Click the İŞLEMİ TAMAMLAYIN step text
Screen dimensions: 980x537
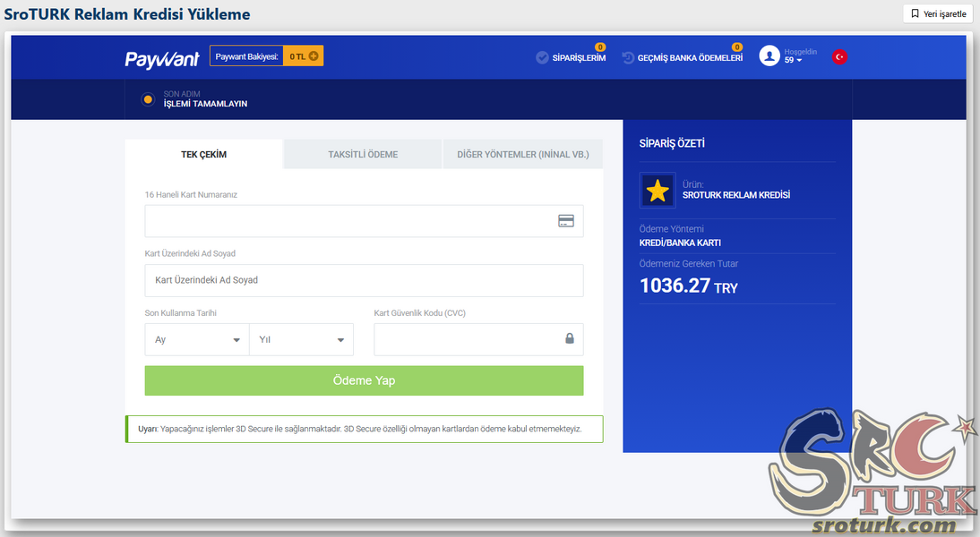pyautogui.click(x=206, y=104)
